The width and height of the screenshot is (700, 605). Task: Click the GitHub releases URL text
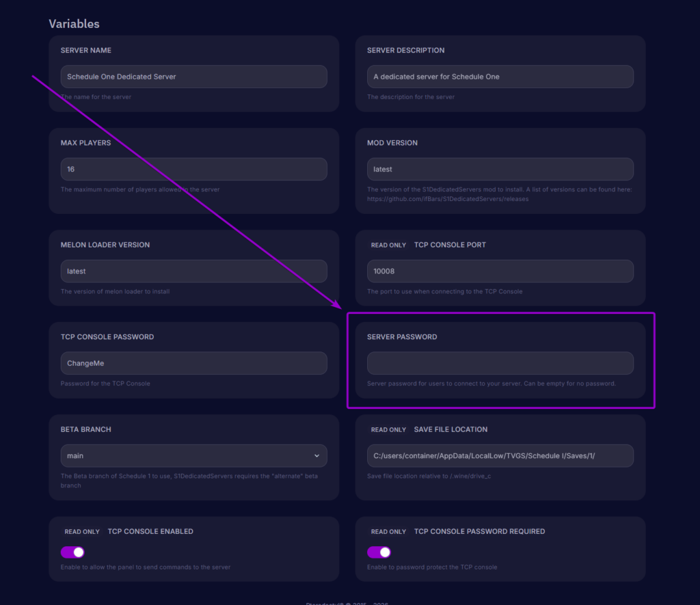[x=448, y=199]
